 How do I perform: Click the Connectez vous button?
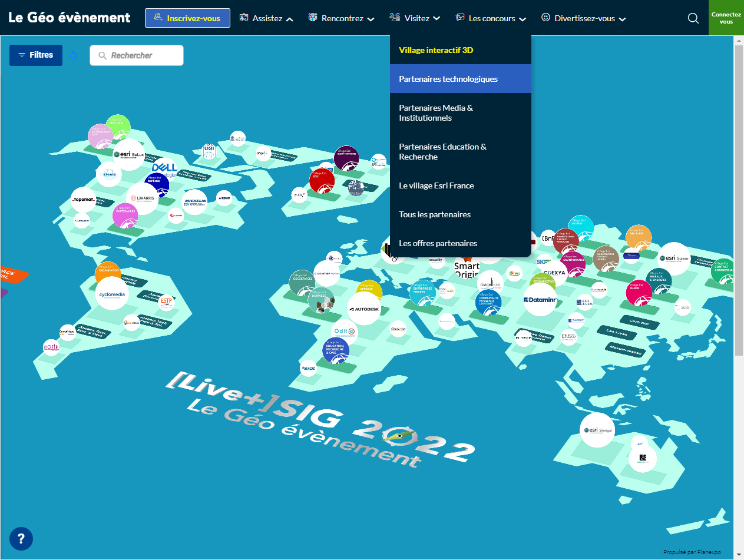point(726,18)
